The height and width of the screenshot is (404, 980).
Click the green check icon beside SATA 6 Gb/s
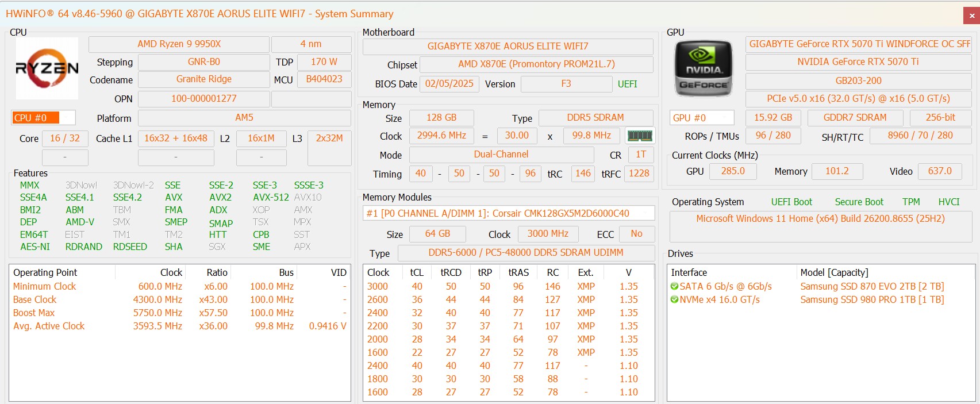pos(674,286)
